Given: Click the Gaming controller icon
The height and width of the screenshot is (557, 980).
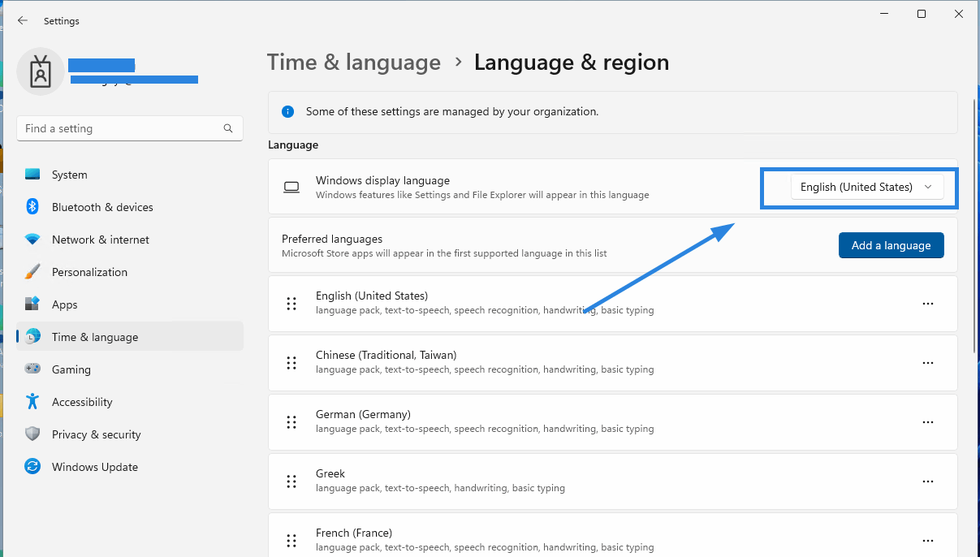Looking at the screenshot, I should [x=32, y=369].
